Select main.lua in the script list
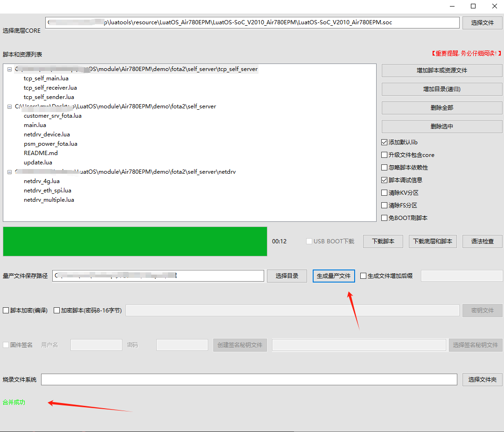 click(35, 125)
